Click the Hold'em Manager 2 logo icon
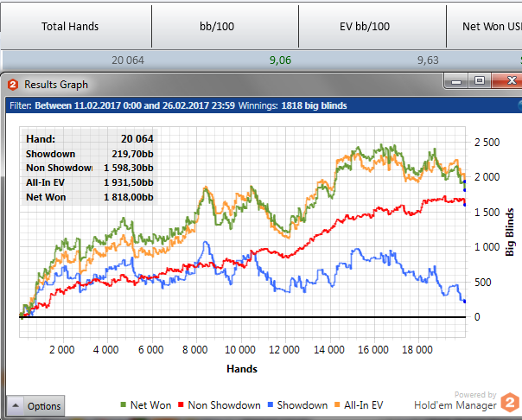The width and height of the screenshot is (522, 420). (510, 403)
